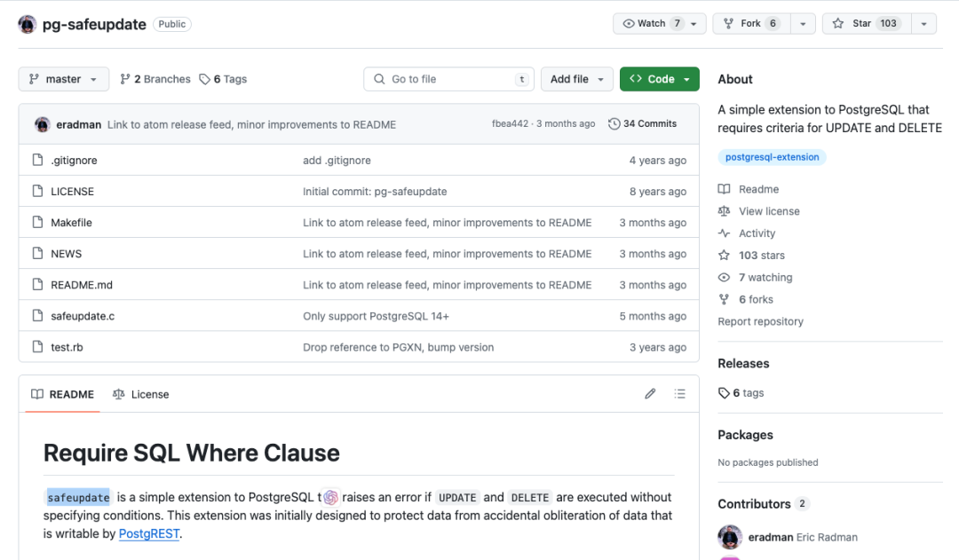
Task: Open the star lists dropdown arrow
Action: (923, 24)
